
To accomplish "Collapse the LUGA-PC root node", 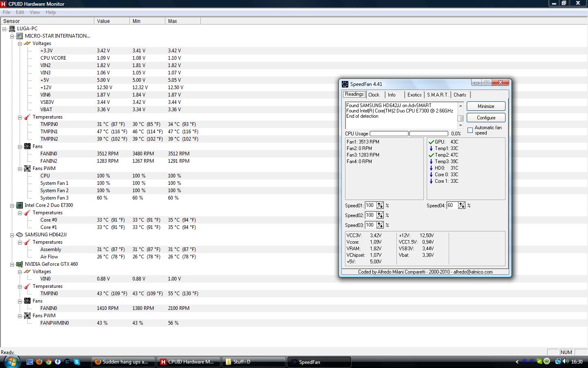I will pos(4,29).
